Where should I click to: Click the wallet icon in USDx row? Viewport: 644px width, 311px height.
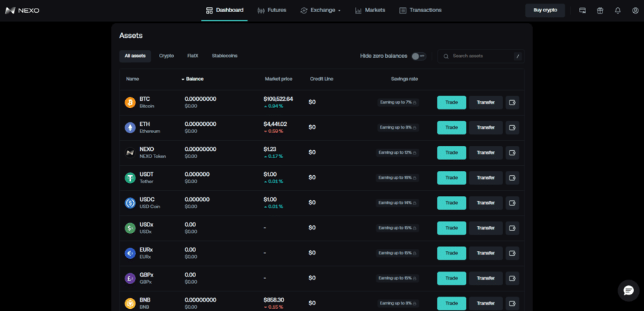coord(512,228)
